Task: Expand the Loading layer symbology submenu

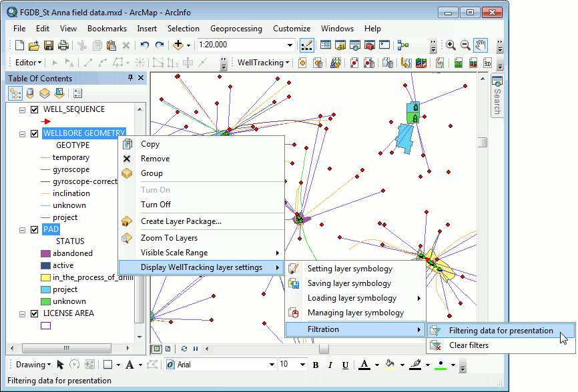Action: [356, 298]
